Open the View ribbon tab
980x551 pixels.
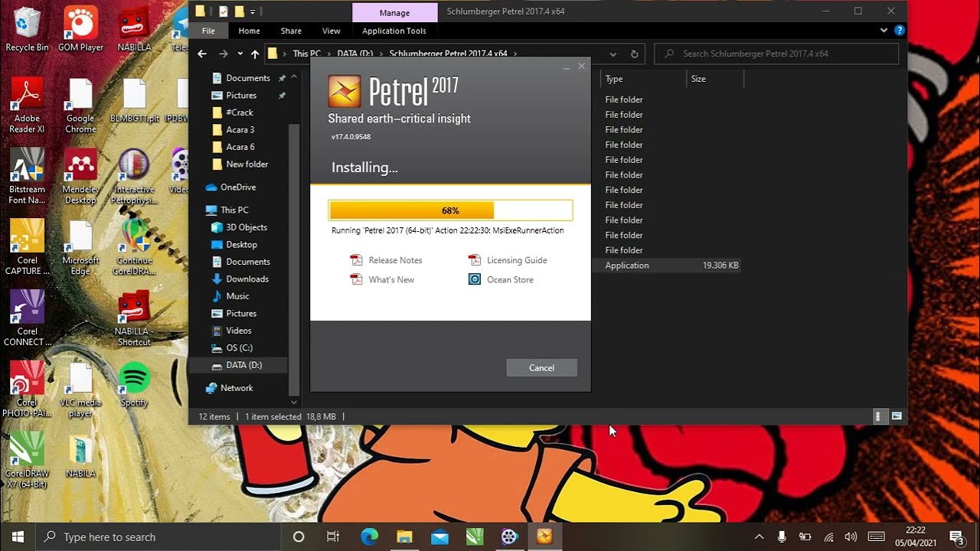coord(331,31)
